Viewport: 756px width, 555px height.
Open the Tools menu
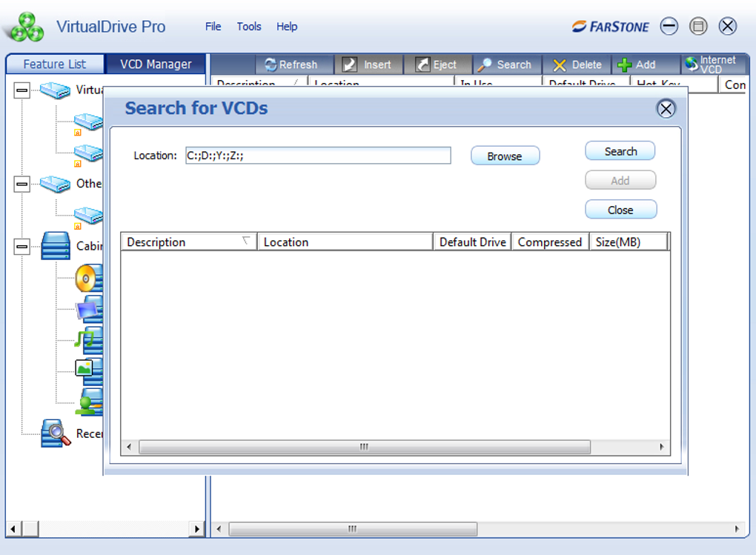pos(249,27)
